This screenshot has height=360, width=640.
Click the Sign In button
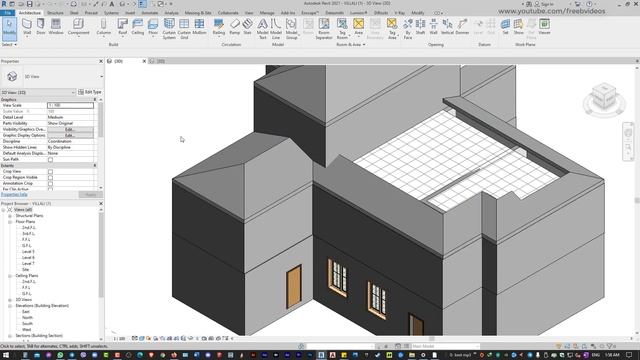(x=547, y=4)
